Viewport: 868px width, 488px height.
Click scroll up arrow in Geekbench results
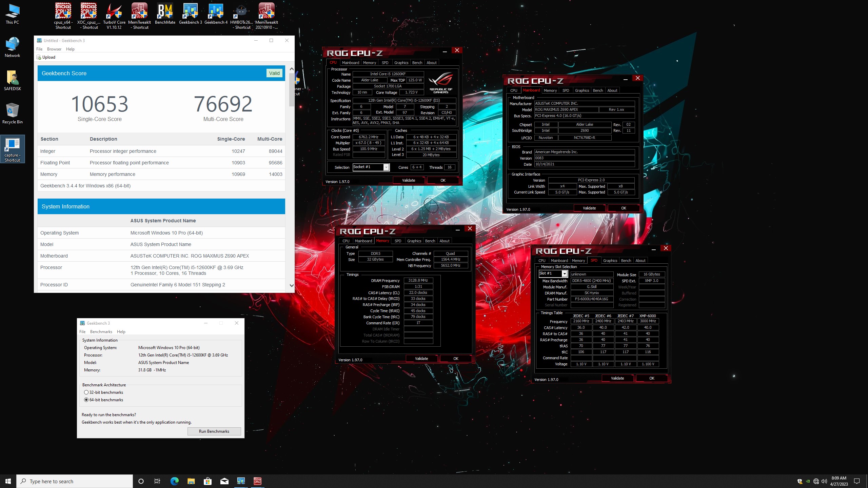(x=292, y=69)
